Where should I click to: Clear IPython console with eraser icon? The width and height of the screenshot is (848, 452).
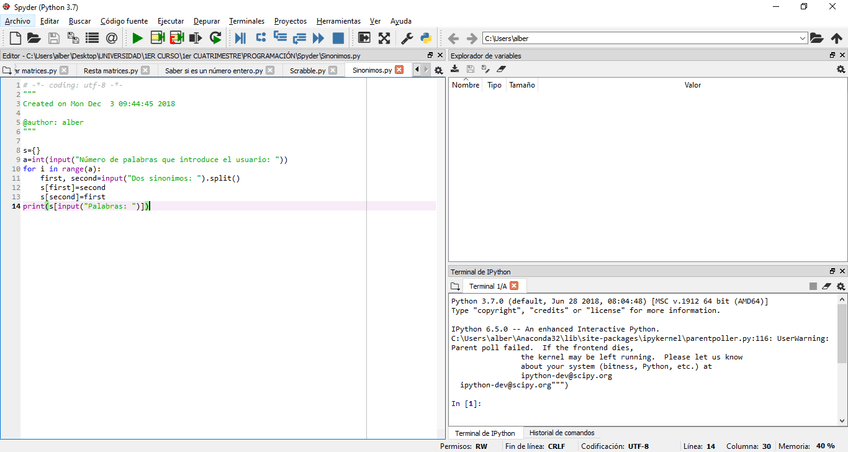(826, 286)
